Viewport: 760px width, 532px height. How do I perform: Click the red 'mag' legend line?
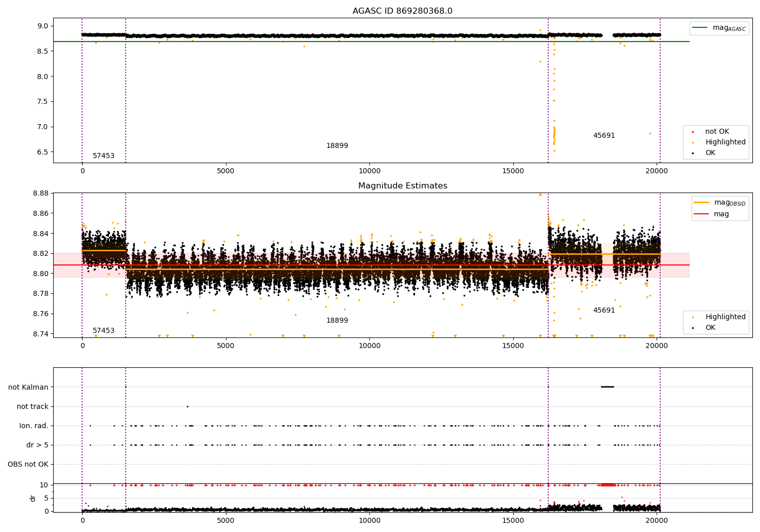click(x=702, y=214)
